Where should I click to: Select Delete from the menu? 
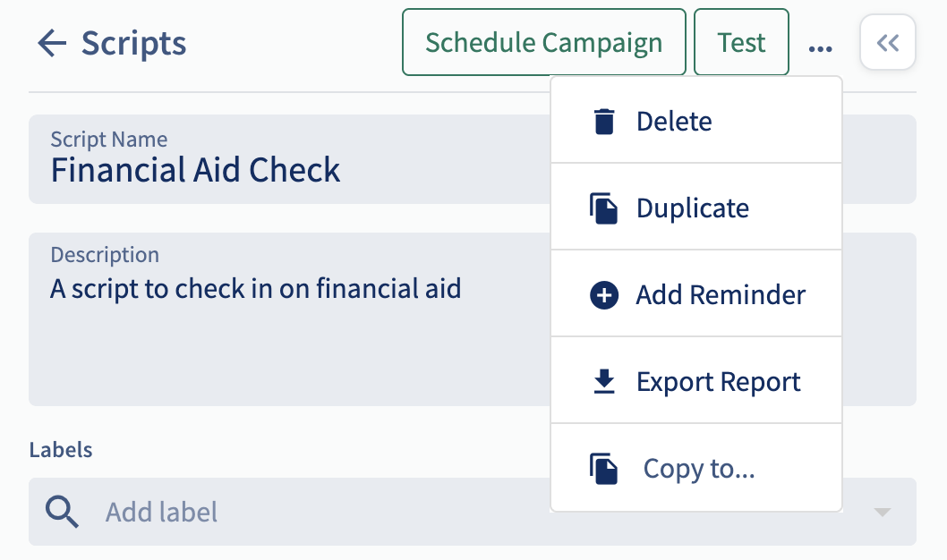pyautogui.click(x=696, y=121)
